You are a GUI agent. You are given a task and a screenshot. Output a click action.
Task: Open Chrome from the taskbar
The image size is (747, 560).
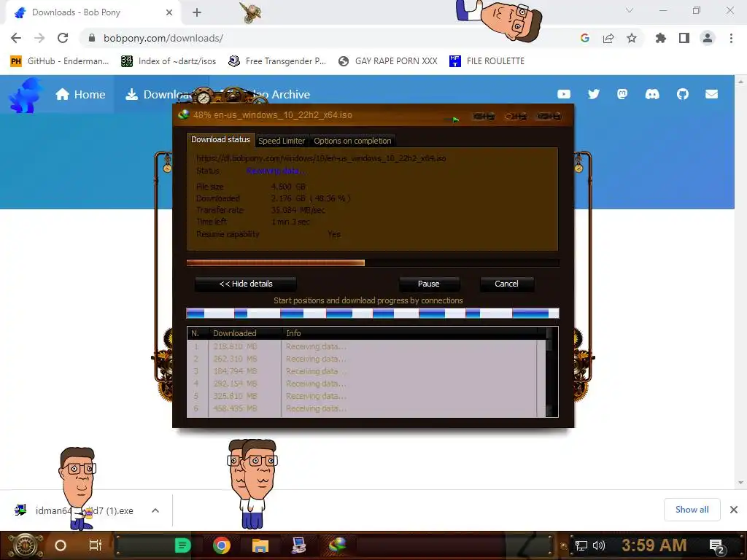(x=222, y=545)
